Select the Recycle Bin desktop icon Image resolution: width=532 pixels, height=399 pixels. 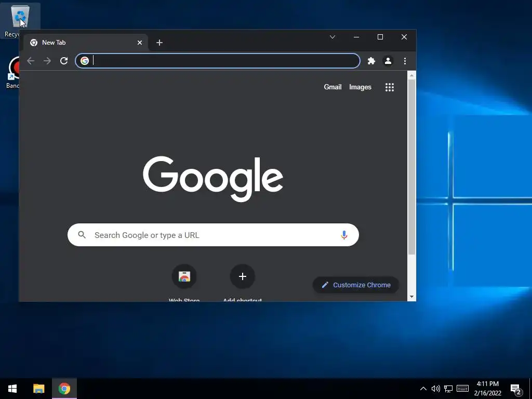coord(20,20)
